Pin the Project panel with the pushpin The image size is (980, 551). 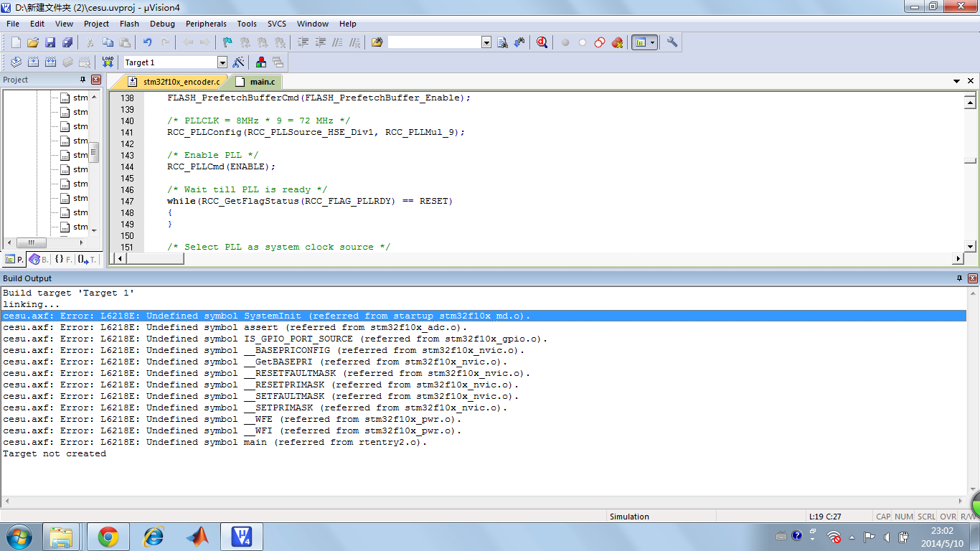tap(83, 80)
